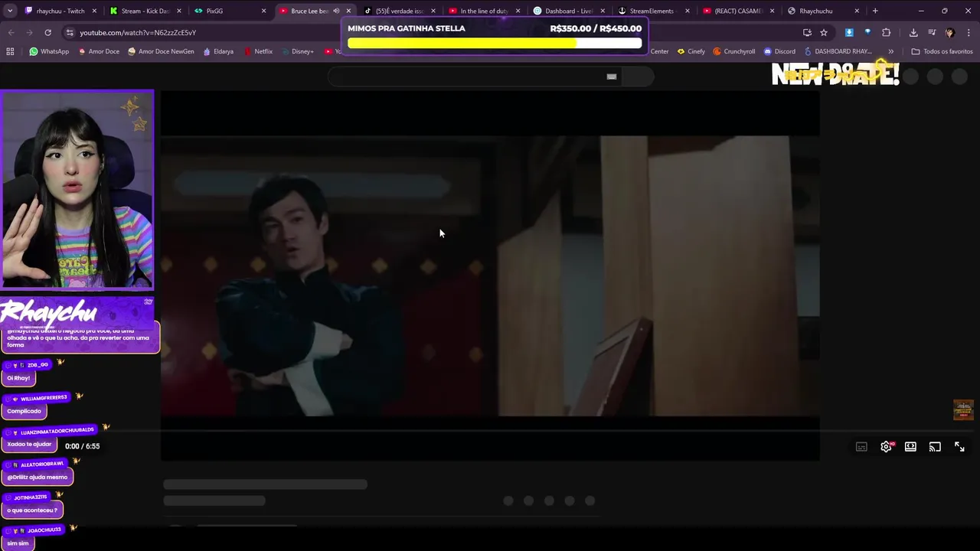
Task: Open the Crunchyroll bookmark
Action: (734, 51)
